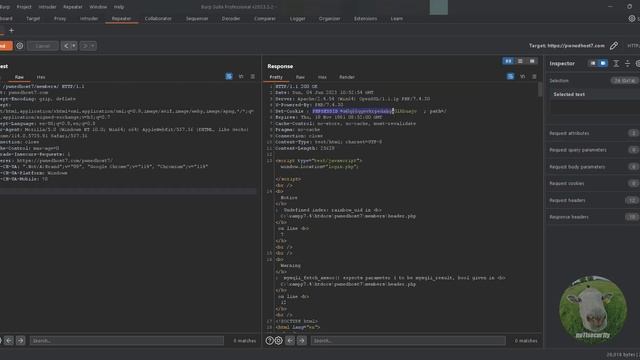
Task: Switch to the Learn tab
Action: [396, 18]
